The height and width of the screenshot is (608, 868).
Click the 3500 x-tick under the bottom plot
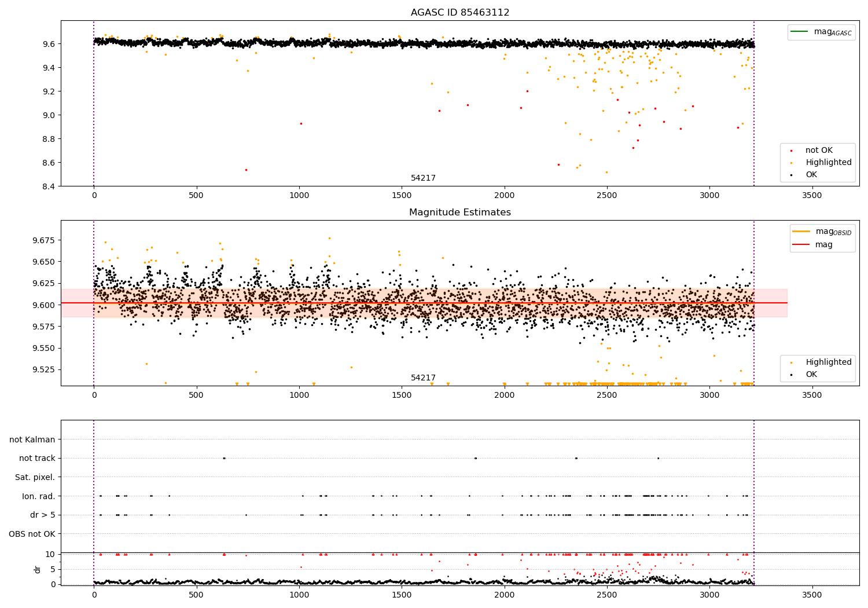point(812,595)
